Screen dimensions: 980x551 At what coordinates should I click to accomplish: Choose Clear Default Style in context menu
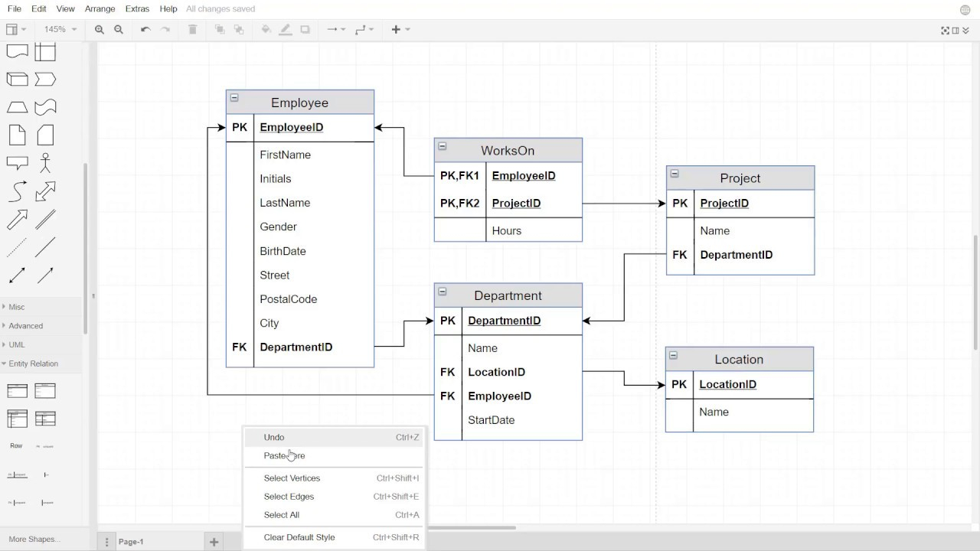coord(334,537)
